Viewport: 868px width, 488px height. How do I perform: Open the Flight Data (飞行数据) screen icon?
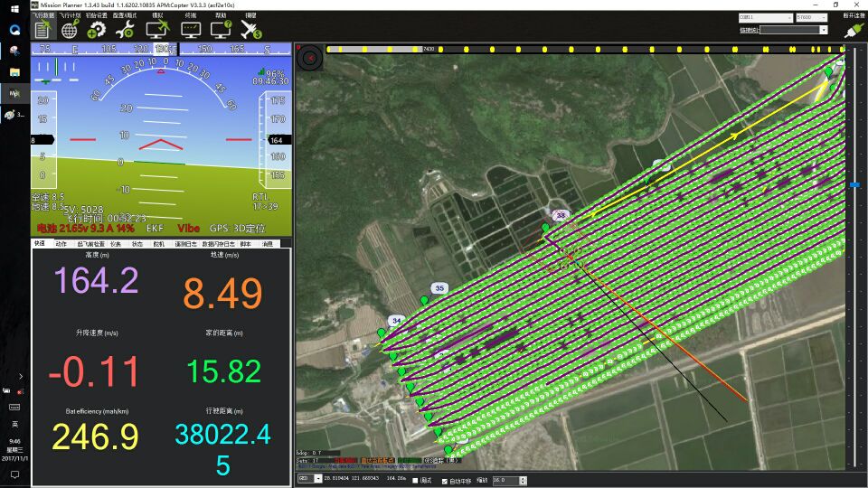click(x=42, y=29)
